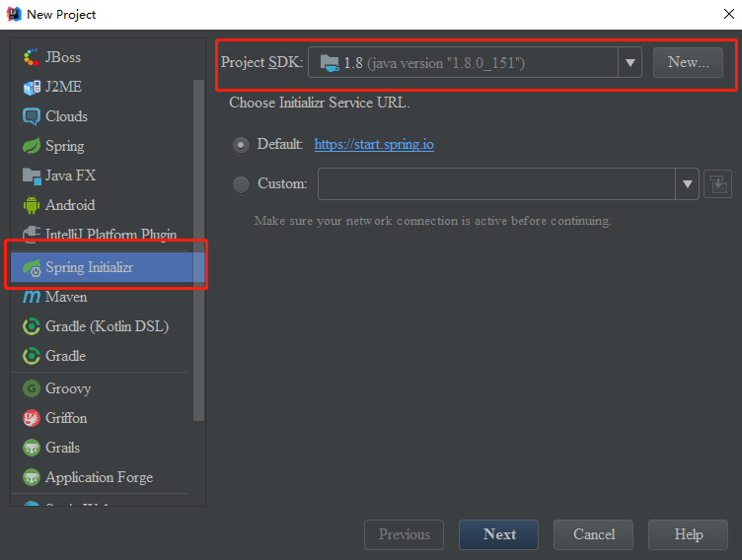742x560 pixels.
Task: Click the IntelliJ logo in title bar
Action: (14, 14)
